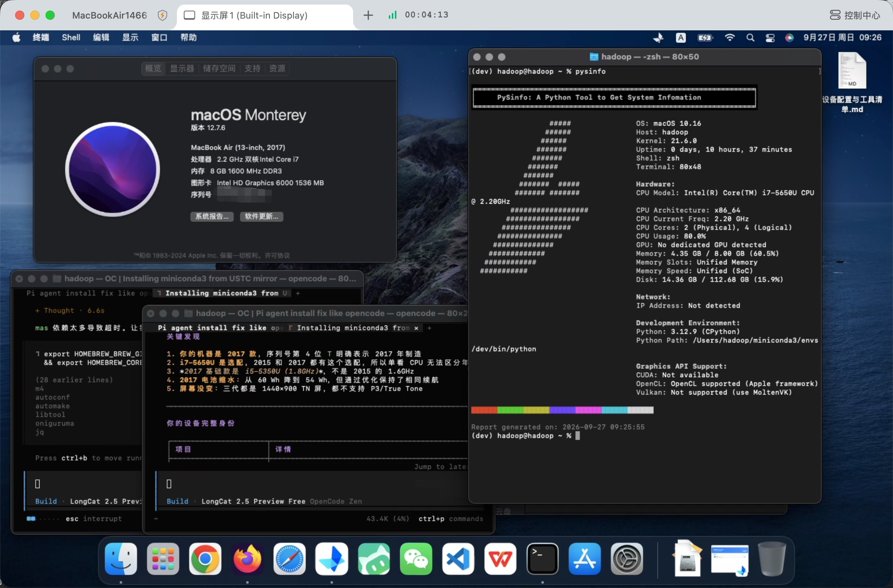
Task: Open the 编辑 menu
Action: (101, 38)
